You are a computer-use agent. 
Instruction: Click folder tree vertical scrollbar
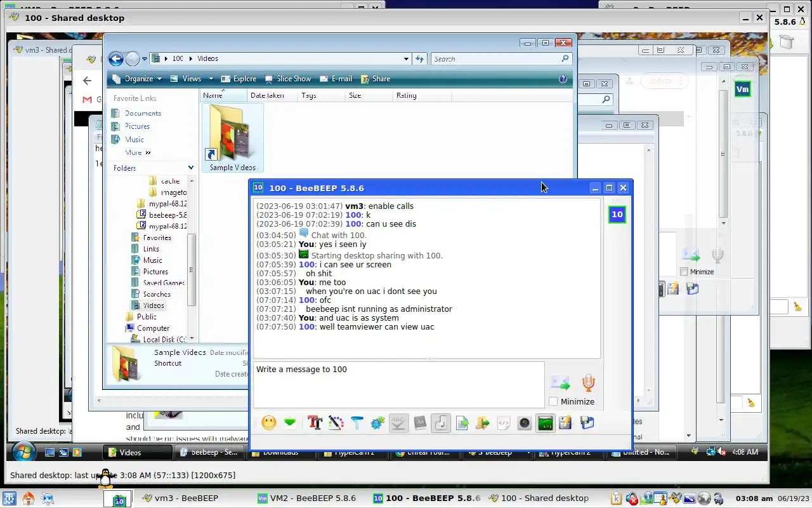[192, 270]
